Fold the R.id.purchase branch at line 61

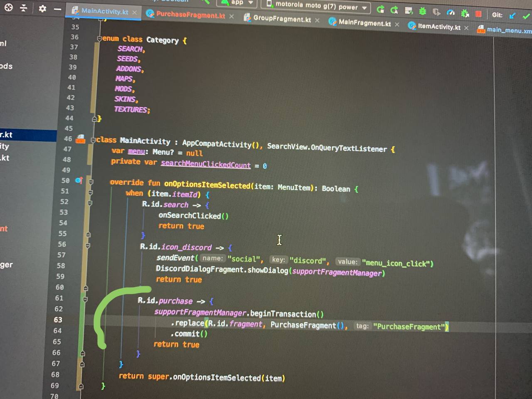[x=85, y=299]
